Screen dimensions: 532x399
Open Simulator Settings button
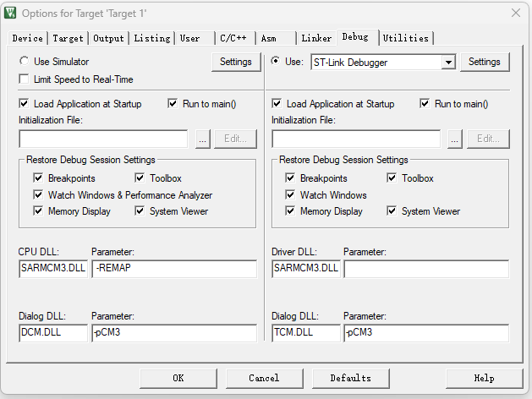pos(236,62)
